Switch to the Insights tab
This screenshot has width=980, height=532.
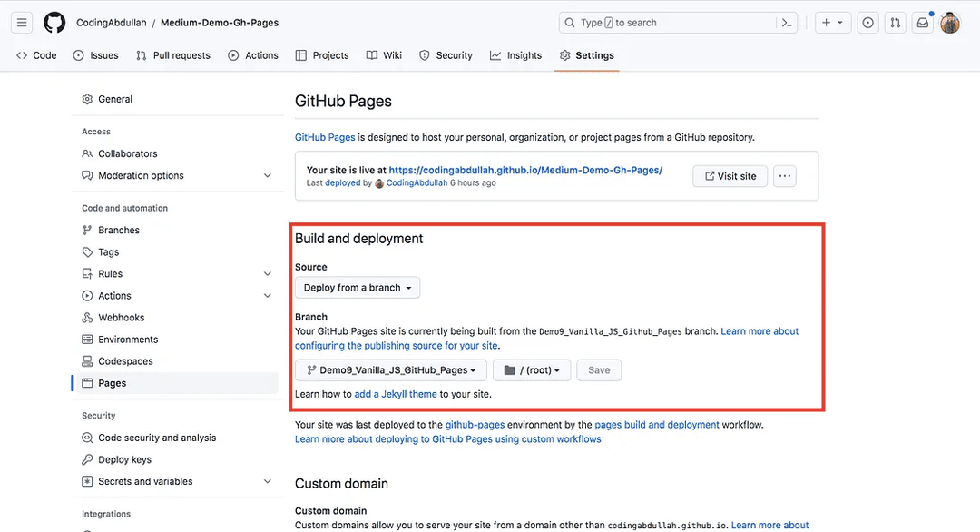515,55
